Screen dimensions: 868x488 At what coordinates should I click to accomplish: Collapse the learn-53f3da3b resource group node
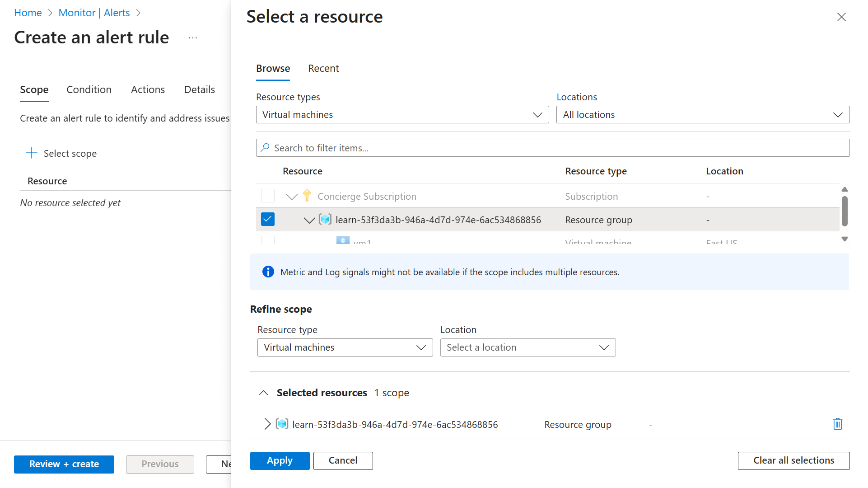tap(309, 220)
